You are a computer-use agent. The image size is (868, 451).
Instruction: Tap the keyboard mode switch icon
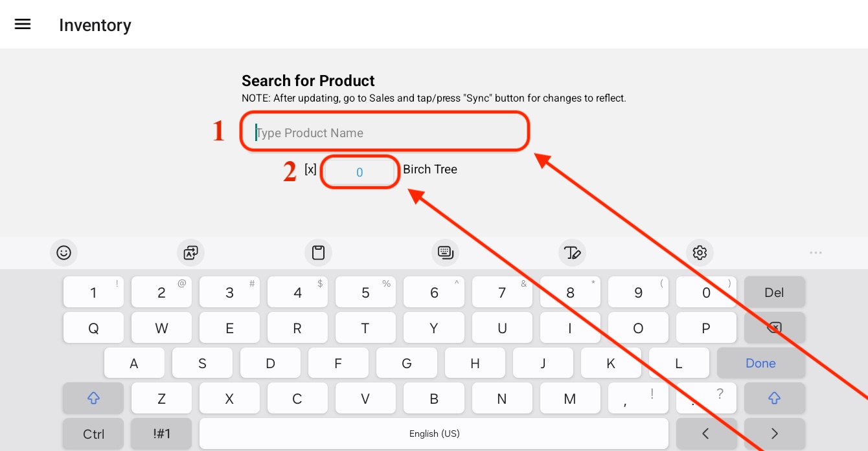[x=445, y=252]
